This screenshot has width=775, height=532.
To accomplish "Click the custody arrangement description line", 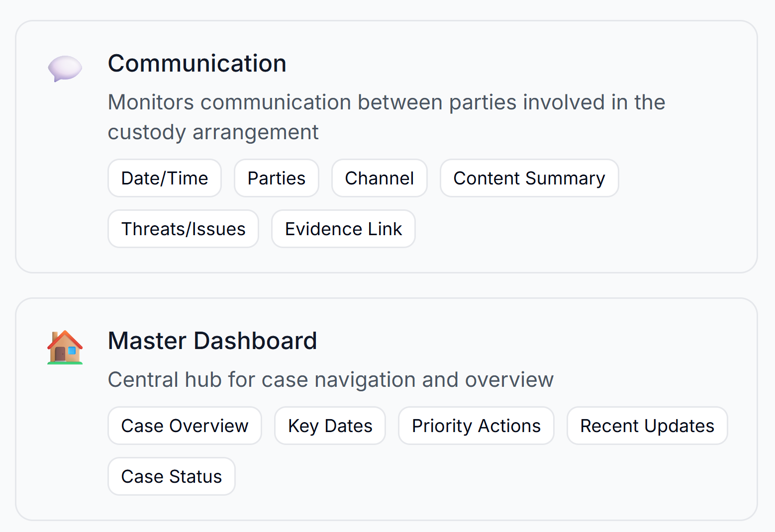I will tap(213, 132).
